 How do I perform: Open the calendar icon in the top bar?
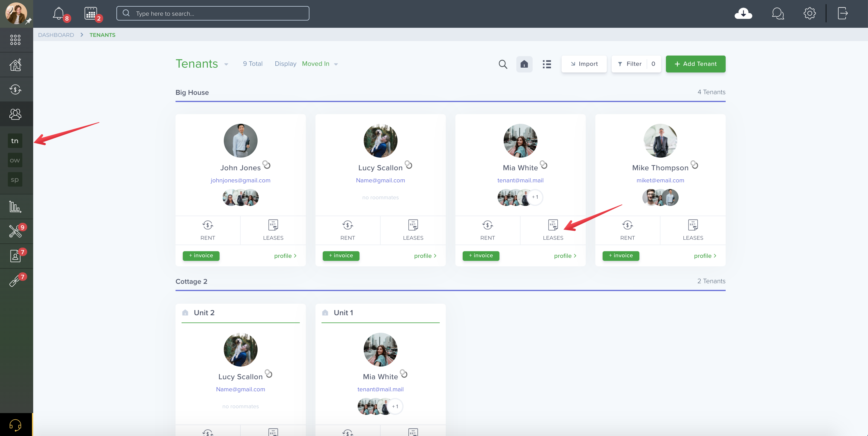click(x=91, y=14)
